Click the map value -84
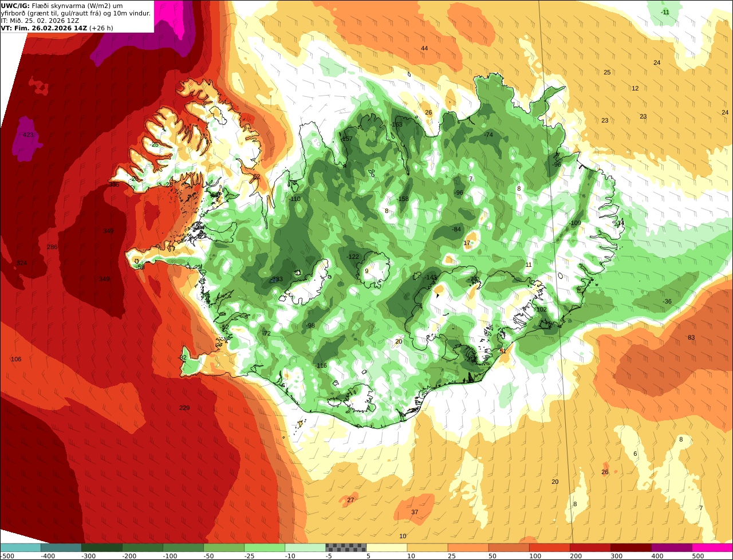Screen dimensions: 733x560 click(456, 230)
